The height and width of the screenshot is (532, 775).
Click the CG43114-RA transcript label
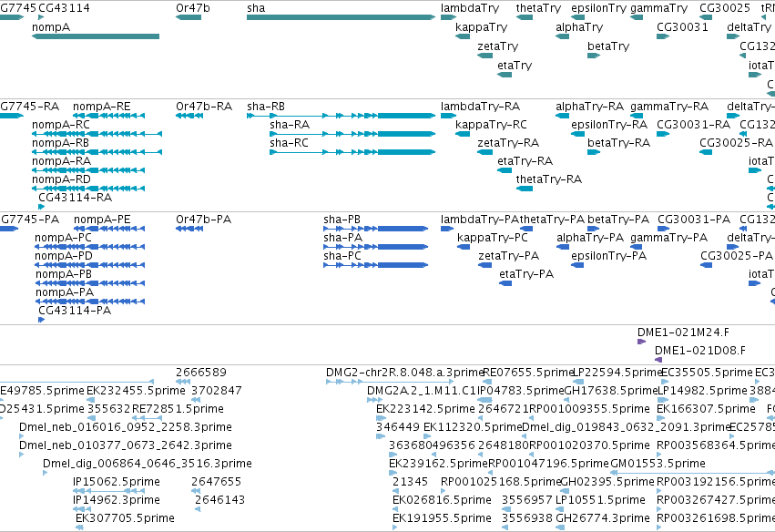(x=75, y=198)
